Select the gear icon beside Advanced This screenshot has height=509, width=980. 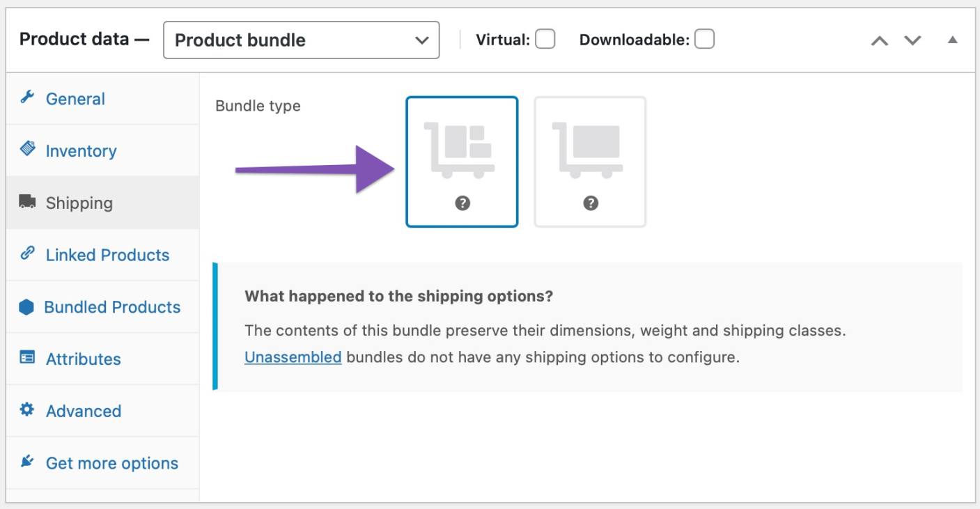pos(26,411)
